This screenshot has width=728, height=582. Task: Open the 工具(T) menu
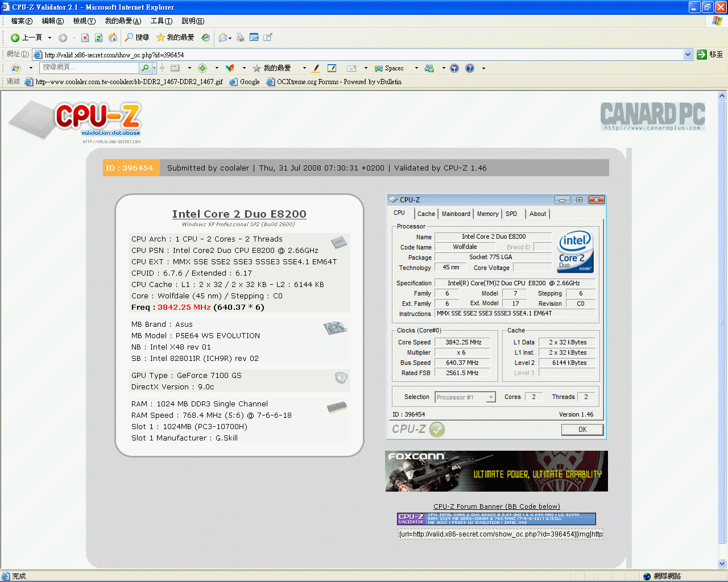(162, 21)
